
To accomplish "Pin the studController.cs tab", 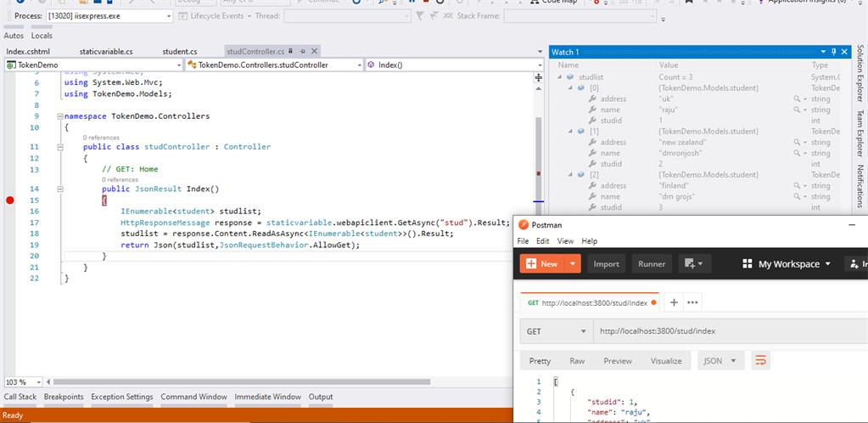I will click(x=304, y=51).
